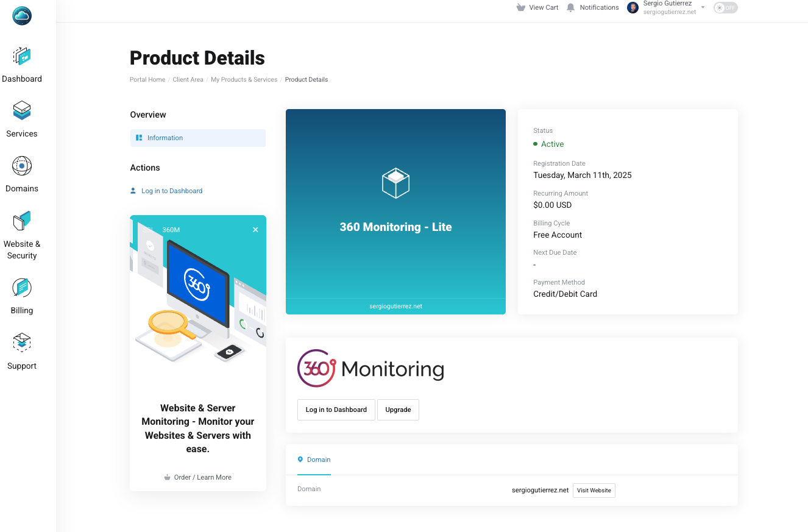
Task: Open the Billing sidebar icon
Action: pos(22,288)
